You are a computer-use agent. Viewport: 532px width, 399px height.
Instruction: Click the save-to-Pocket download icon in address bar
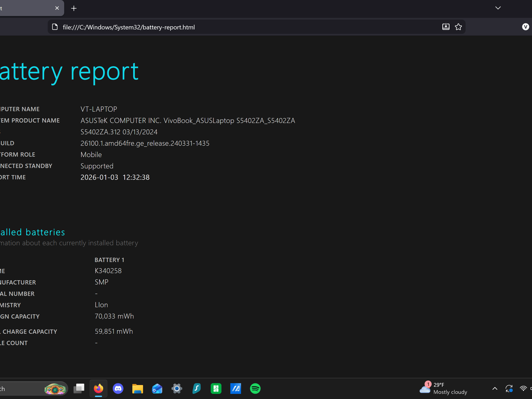coord(446,27)
